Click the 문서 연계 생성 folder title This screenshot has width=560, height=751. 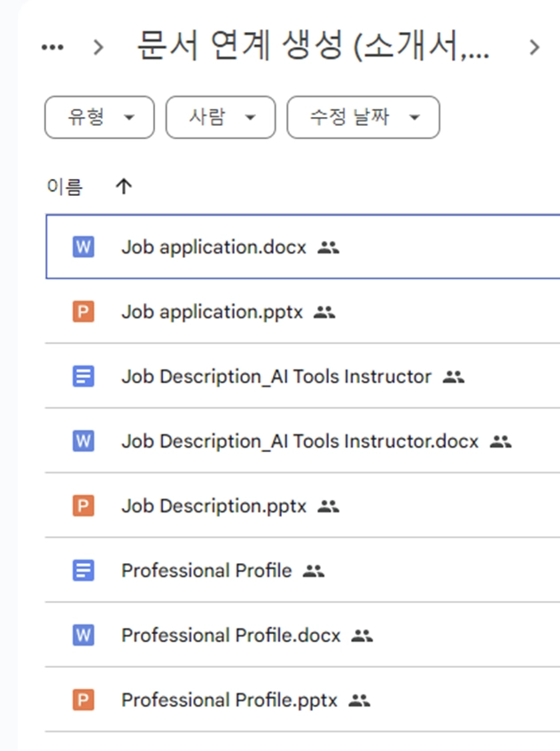pyautogui.click(x=313, y=47)
